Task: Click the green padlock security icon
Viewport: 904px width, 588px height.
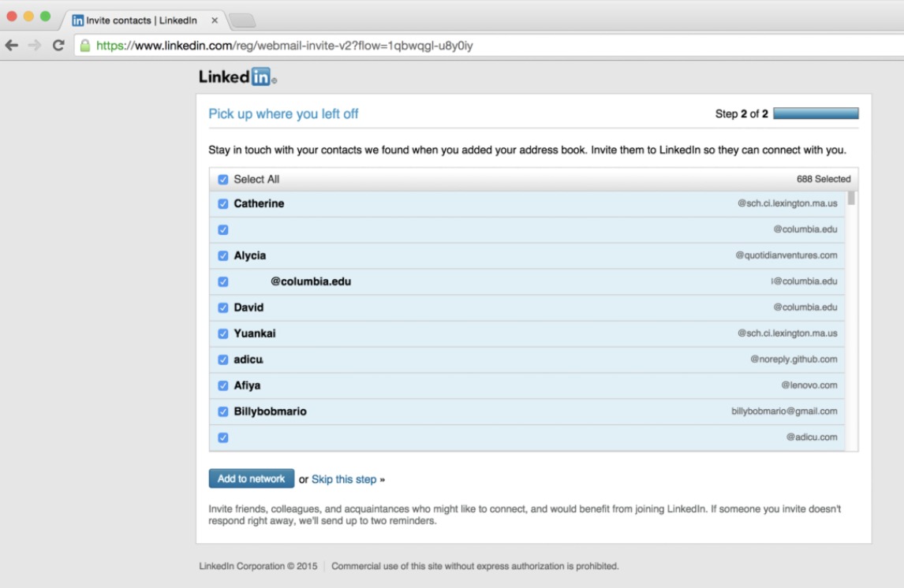Action: (85, 46)
